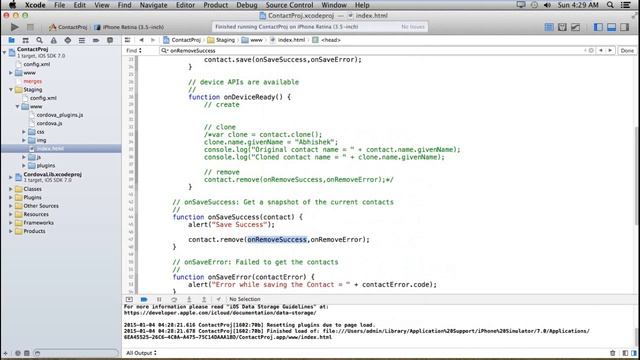The width and height of the screenshot is (640, 360).
Task: Toggle the right Utilities pane
Action: tap(624, 27)
